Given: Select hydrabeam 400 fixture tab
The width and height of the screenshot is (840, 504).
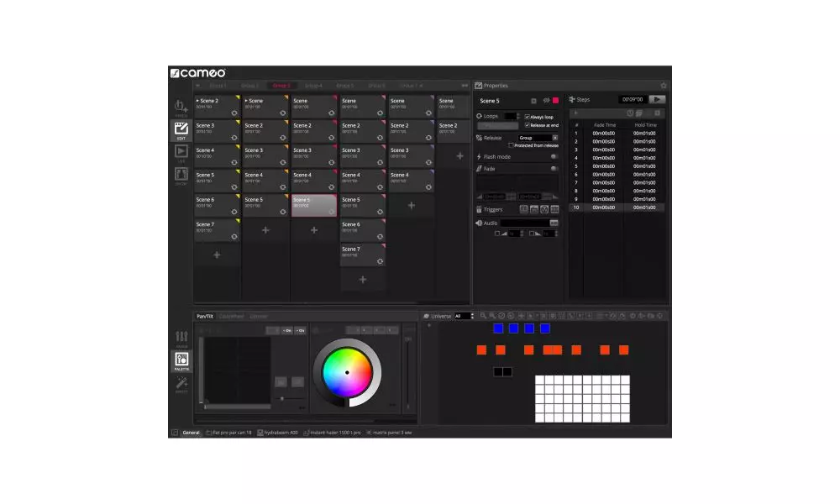Looking at the screenshot, I should pyautogui.click(x=277, y=433).
